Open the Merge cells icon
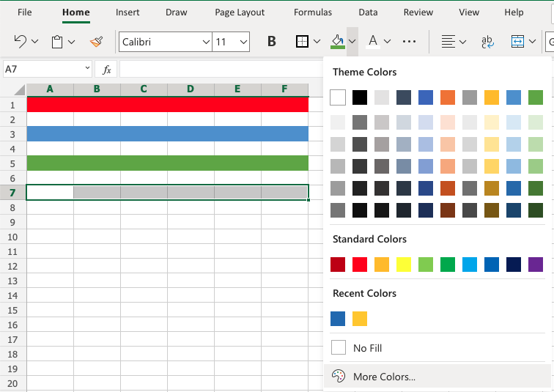 (x=518, y=42)
